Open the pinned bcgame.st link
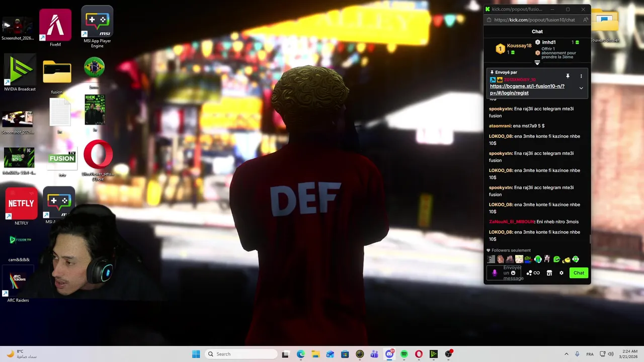 527,89
